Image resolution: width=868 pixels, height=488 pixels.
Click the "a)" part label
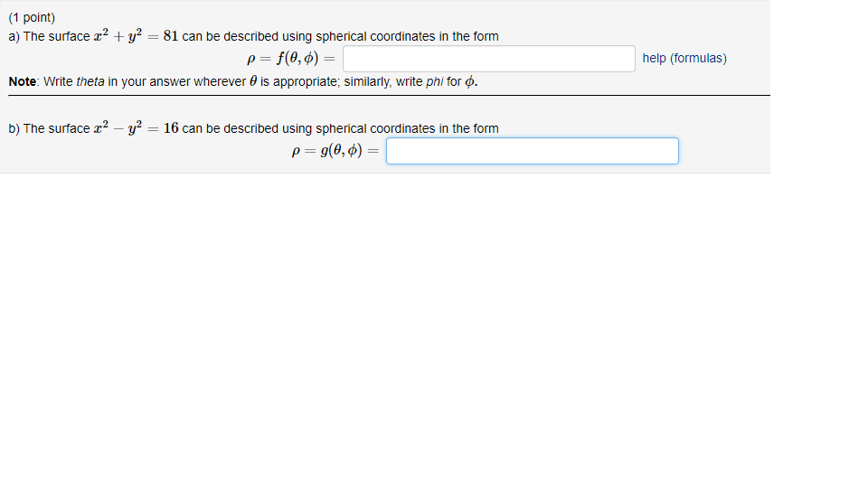pyautogui.click(x=14, y=36)
